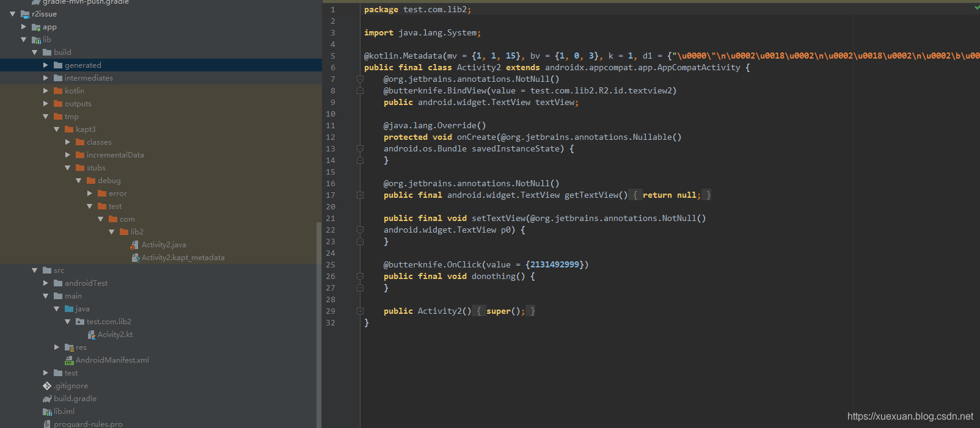Click the build.gradle file icon
Screen dimensions: 980x428
click(x=47, y=399)
